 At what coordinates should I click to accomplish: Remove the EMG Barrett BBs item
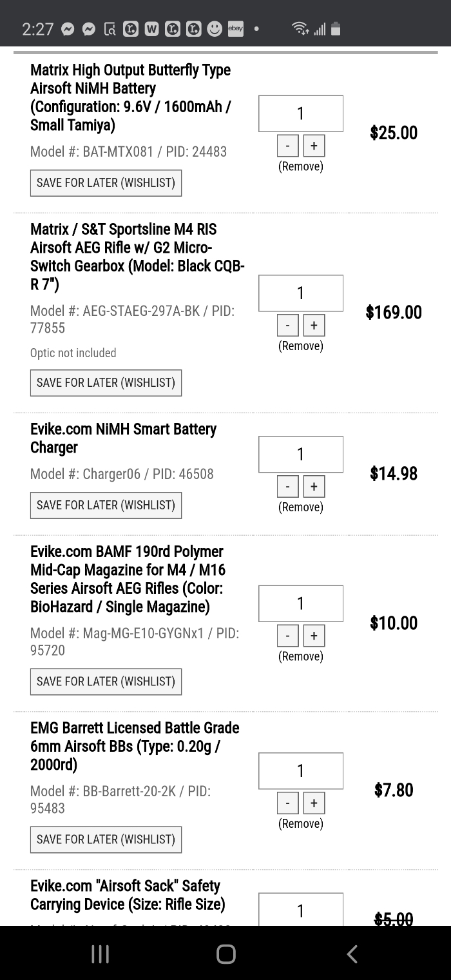[x=301, y=823]
